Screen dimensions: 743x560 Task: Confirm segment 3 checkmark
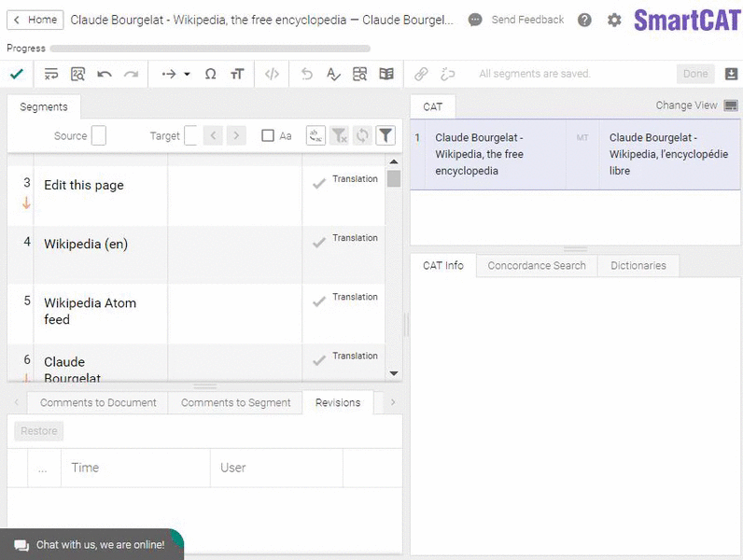coord(319,183)
